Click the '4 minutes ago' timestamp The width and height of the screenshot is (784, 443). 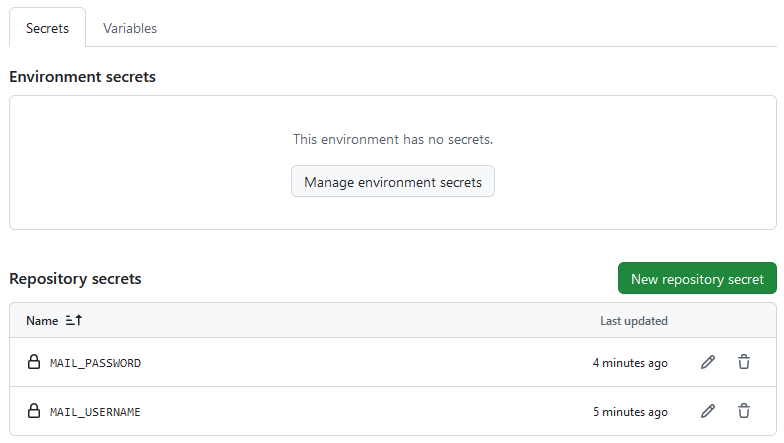point(630,363)
